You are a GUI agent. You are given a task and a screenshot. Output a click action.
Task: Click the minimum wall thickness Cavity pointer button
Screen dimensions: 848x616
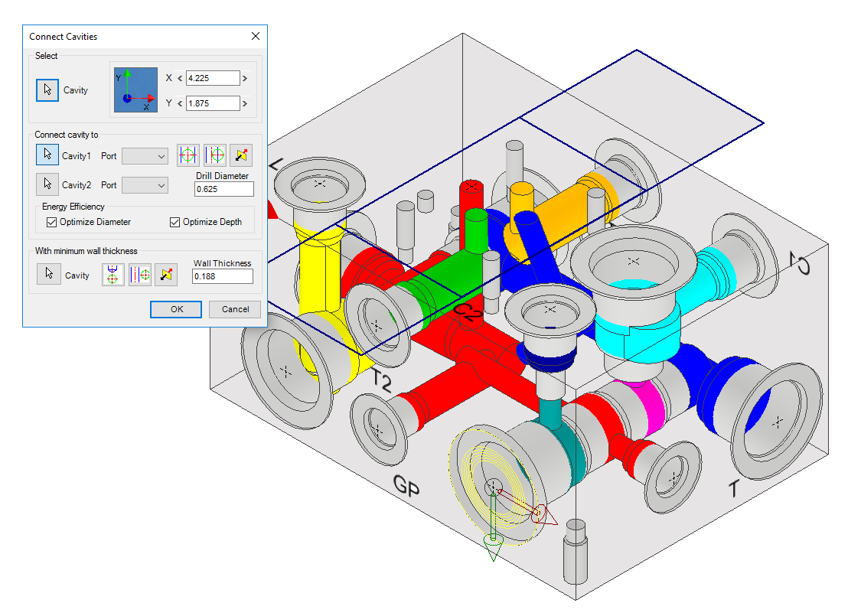[48, 274]
